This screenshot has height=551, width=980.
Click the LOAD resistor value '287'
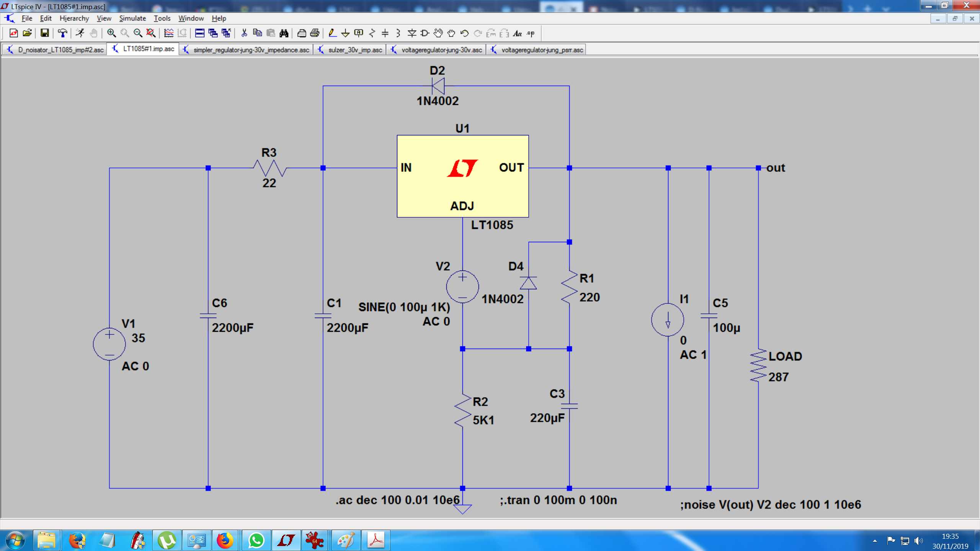pos(778,377)
